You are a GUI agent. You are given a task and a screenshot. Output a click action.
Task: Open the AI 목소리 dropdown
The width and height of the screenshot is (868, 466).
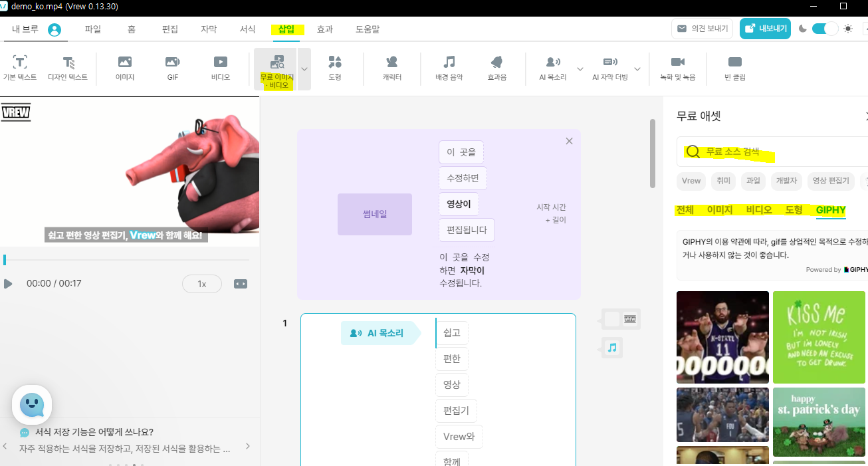pyautogui.click(x=580, y=68)
